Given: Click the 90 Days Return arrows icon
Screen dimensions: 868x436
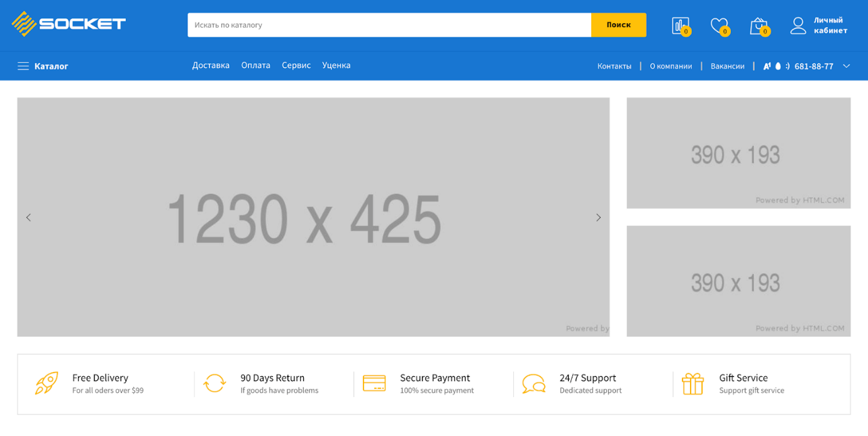Looking at the screenshot, I should coord(214,383).
